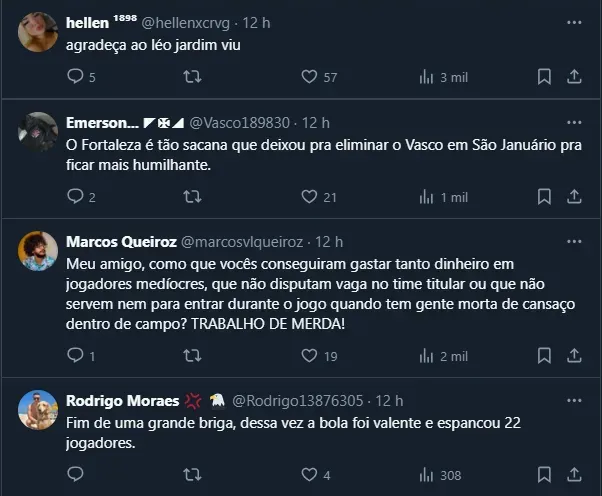This screenshot has width=602, height=496.
Task: Like Emerson's tweet with 21 likes
Action: [309, 197]
